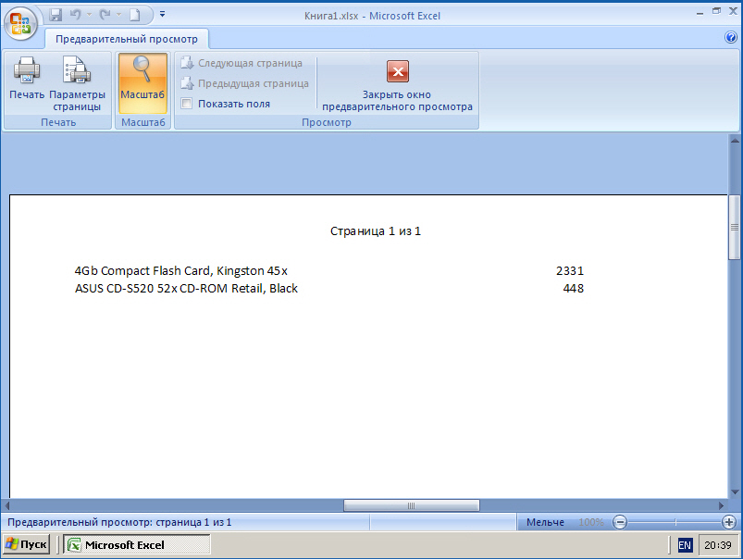743x560 pixels.
Task: Click the Страница 1 из 1 page header
Action: pyautogui.click(x=376, y=230)
